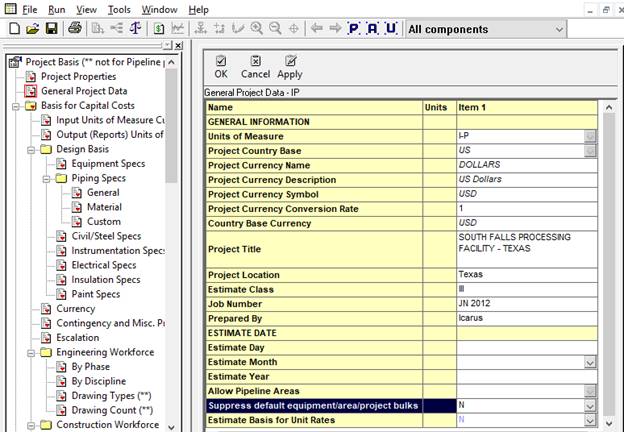Click the Prepared By field Icarus
Image resolution: width=624 pixels, height=432 pixels.
pyautogui.click(x=526, y=318)
